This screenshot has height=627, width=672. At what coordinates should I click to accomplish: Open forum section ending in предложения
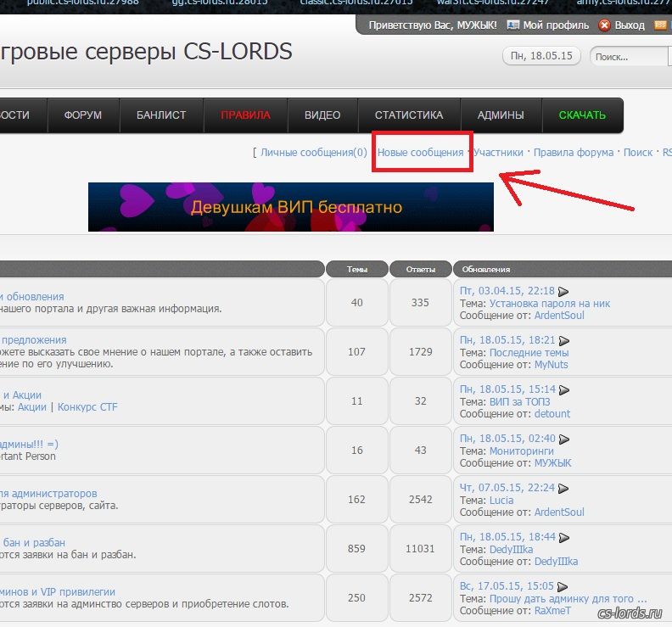click(x=33, y=340)
